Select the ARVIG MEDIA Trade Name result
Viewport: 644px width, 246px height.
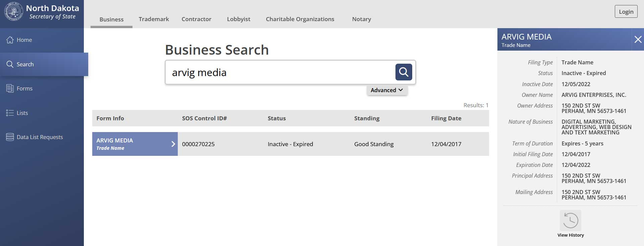coord(135,144)
